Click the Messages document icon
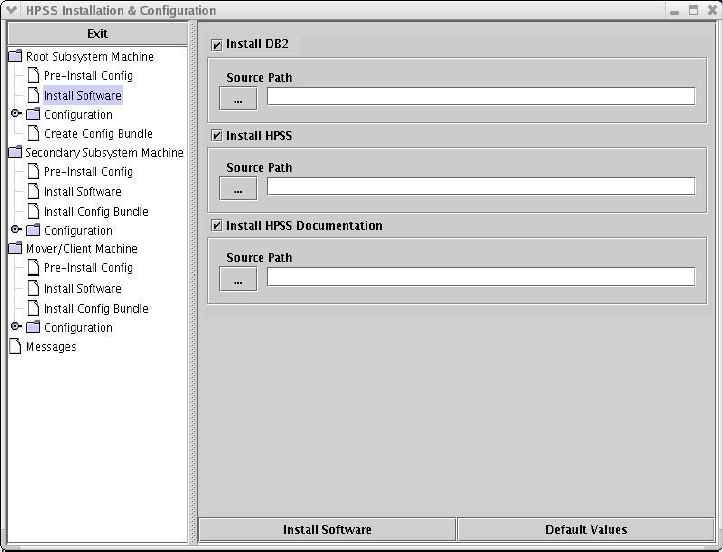This screenshot has height=552, width=723. pos(15,346)
